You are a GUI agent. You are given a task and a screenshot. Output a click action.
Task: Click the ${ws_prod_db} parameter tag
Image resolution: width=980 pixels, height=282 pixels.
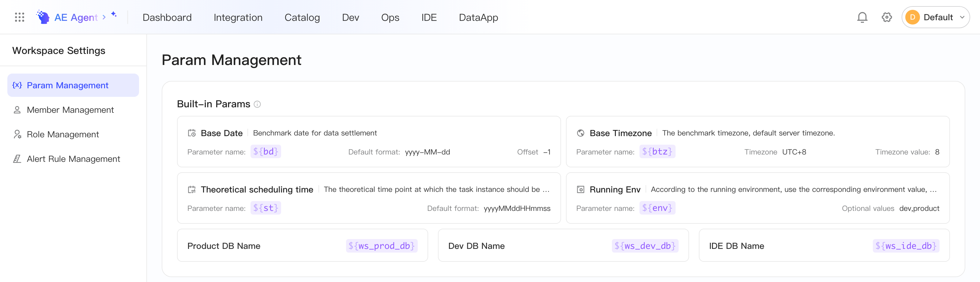[382, 246]
